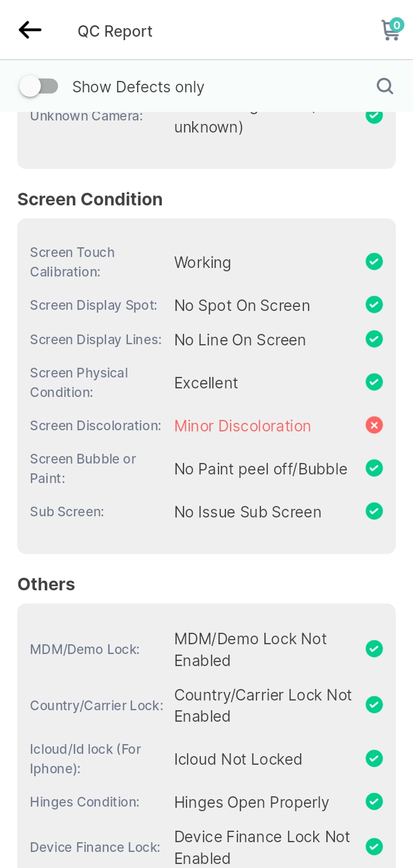The width and height of the screenshot is (413, 868).
Task: Tap green check beside No Spot On Screen
Action: (x=374, y=304)
